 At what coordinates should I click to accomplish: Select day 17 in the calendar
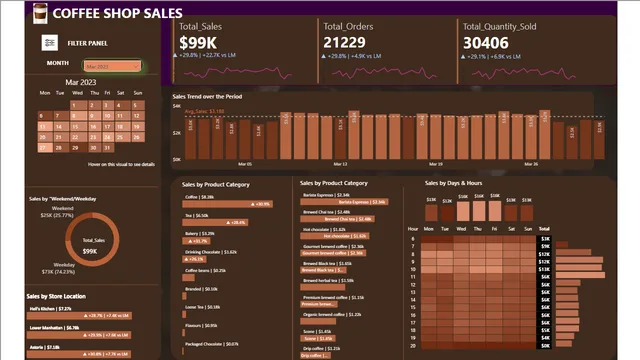point(108,127)
